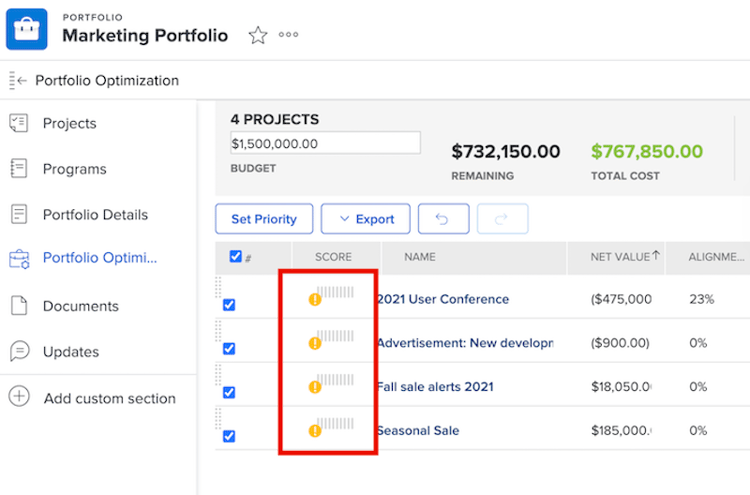Open the Projects section in sidebar
This screenshot has height=495, width=750.
click(69, 123)
